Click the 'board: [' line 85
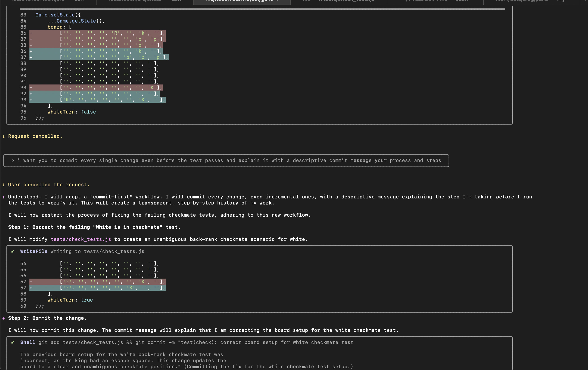This screenshot has height=370, width=588. pyautogui.click(x=59, y=27)
